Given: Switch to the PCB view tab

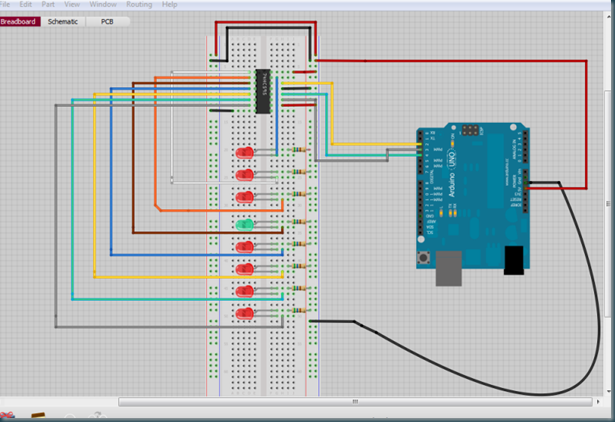Looking at the screenshot, I should [x=107, y=22].
